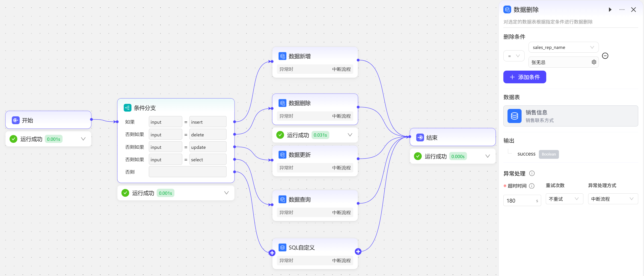Click the run play icon in panel header

point(610,10)
